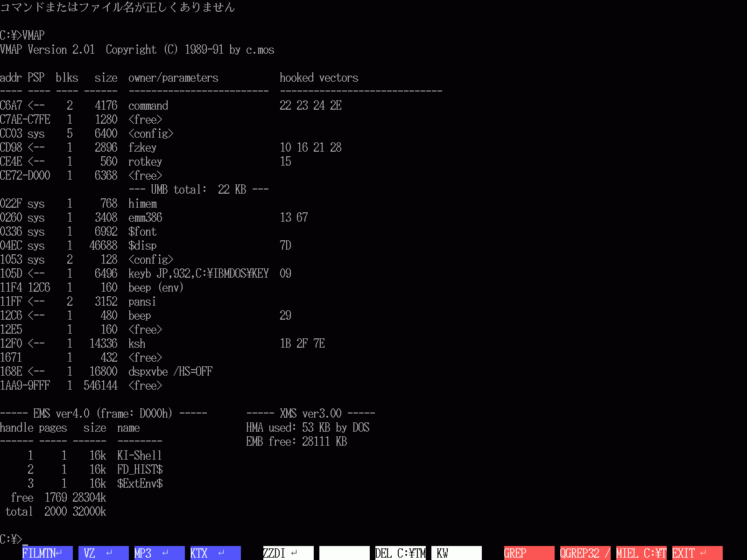Viewport: 747px width, 560px height.
Task: Click the DEL C:¥TM function key
Action: pyautogui.click(x=400, y=553)
